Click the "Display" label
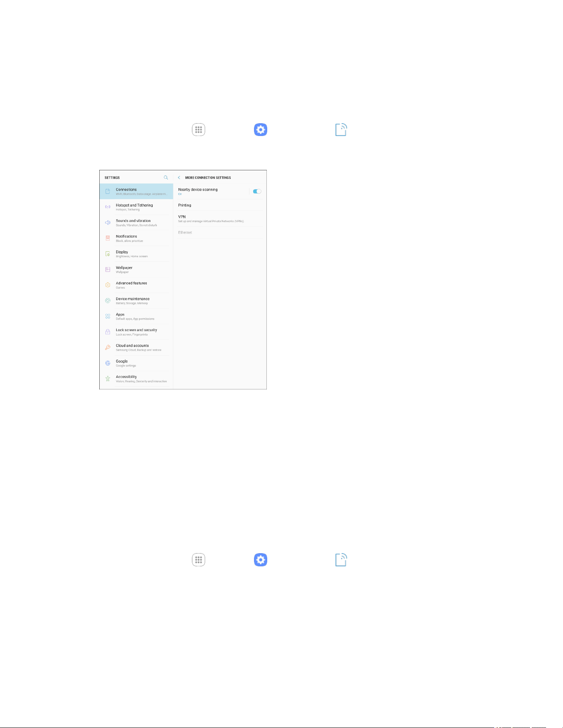Viewport: 563px width, 728px height. coord(122,252)
